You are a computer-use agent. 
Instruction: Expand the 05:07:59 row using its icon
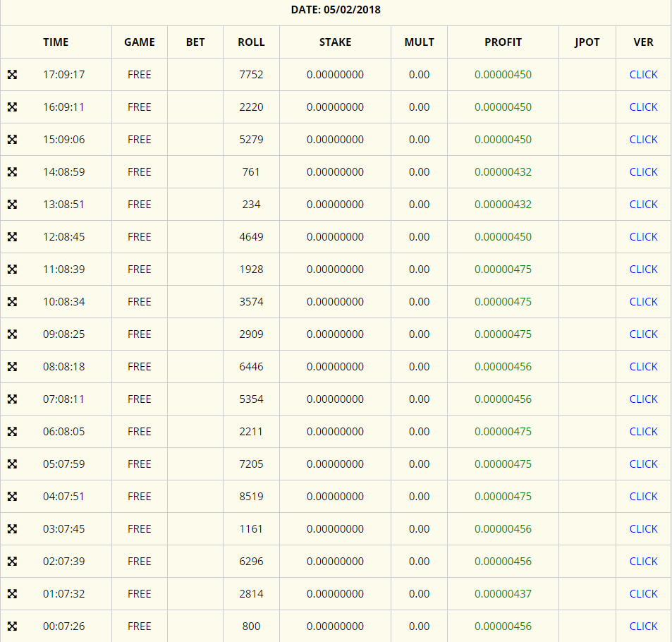pyautogui.click(x=12, y=464)
